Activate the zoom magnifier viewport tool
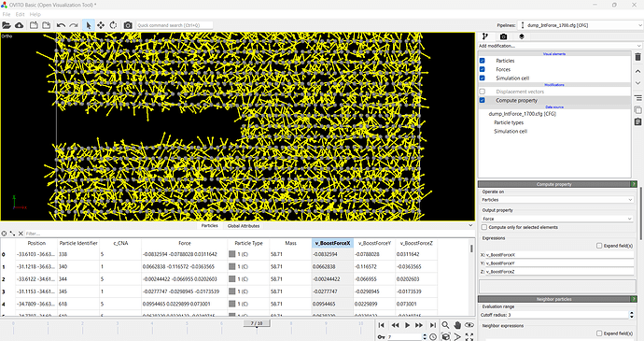 [445, 325]
